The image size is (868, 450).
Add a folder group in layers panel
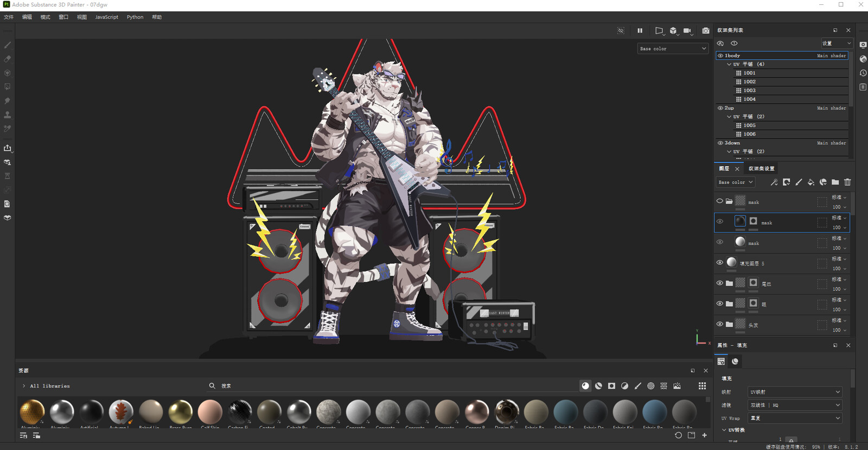pyautogui.click(x=835, y=182)
